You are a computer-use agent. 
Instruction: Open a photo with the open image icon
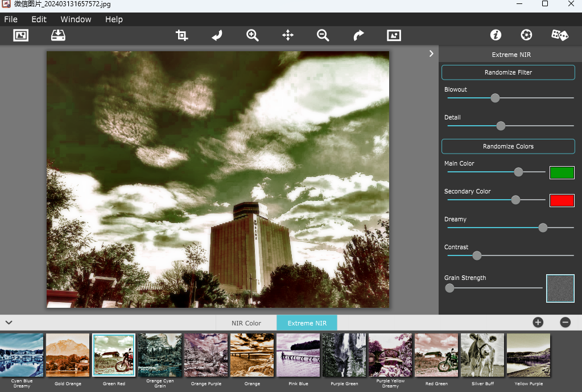[21, 35]
